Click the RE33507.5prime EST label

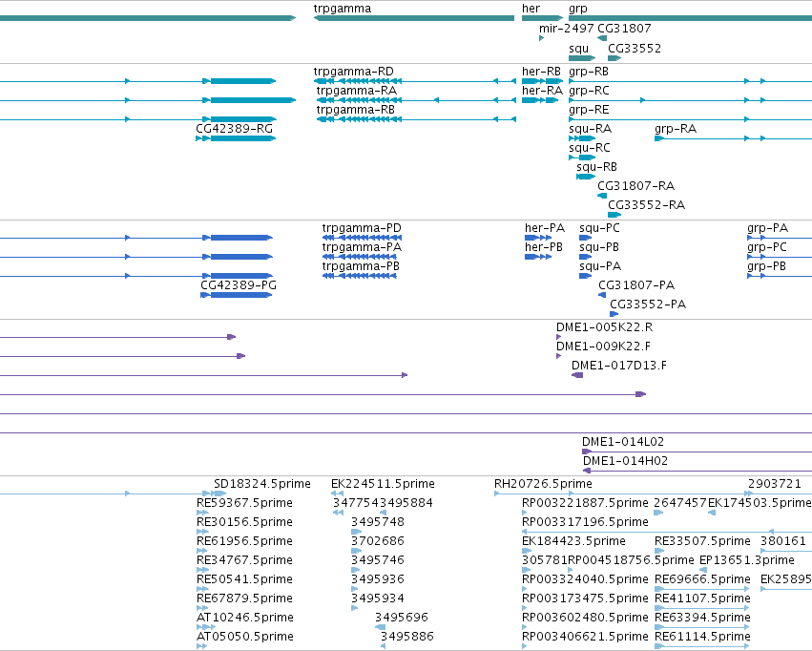(x=702, y=542)
